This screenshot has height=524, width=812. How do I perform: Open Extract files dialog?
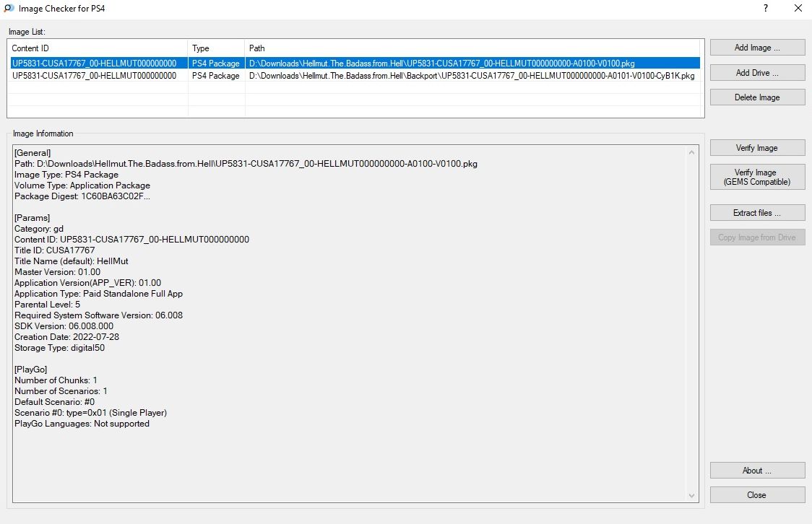(757, 213)
